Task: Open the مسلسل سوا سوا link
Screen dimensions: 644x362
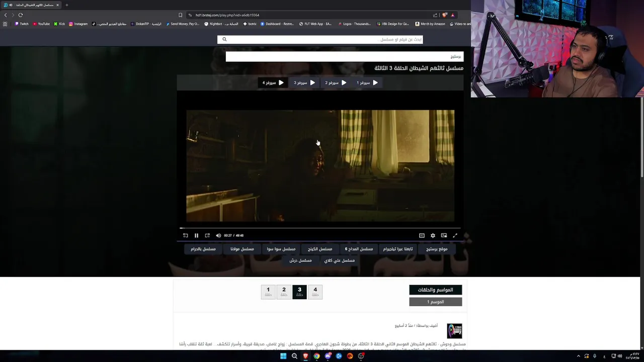Action: tap(281, 249)
